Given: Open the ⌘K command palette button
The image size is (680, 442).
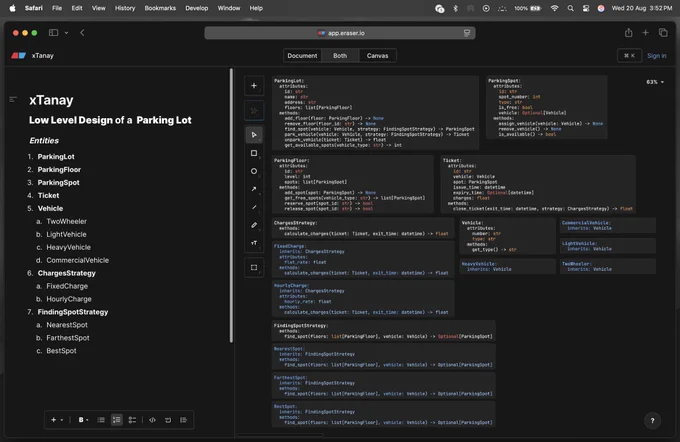Looking at the screenshot, I should click(x=629, y=56).
